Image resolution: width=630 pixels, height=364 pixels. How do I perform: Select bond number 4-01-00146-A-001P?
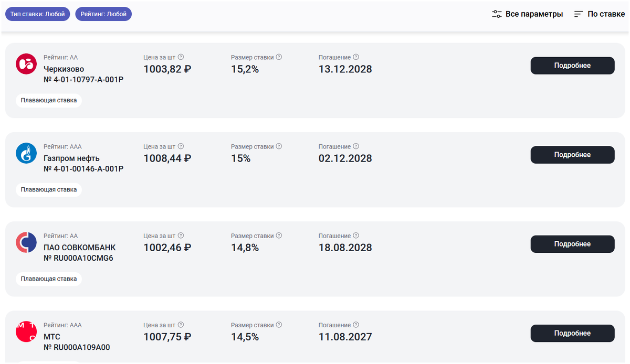coord(83,169)
